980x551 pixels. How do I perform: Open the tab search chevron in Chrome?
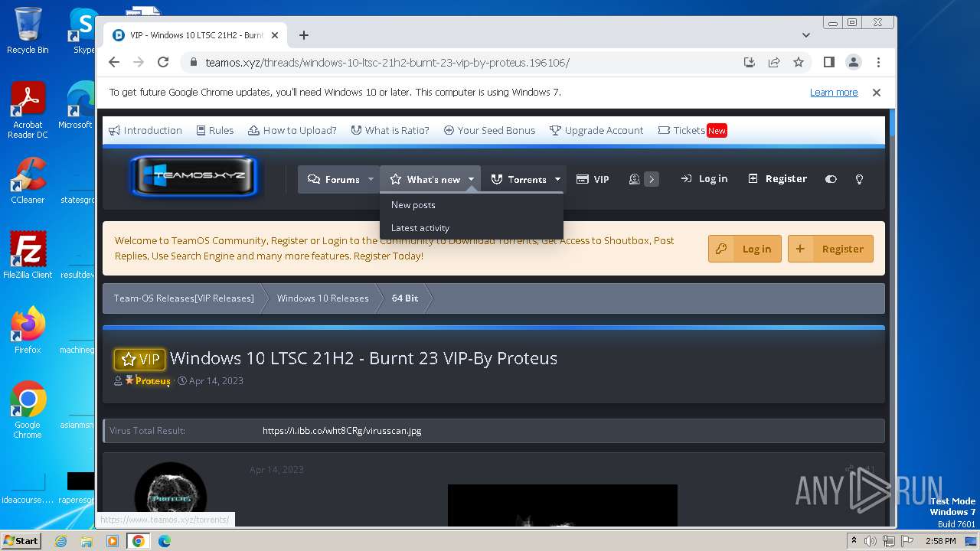(806, 35)
